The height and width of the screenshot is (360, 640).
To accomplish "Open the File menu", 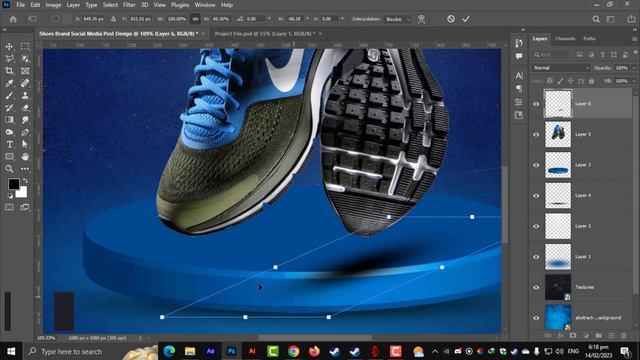I will pyautogui.click(x=20, y=5).
